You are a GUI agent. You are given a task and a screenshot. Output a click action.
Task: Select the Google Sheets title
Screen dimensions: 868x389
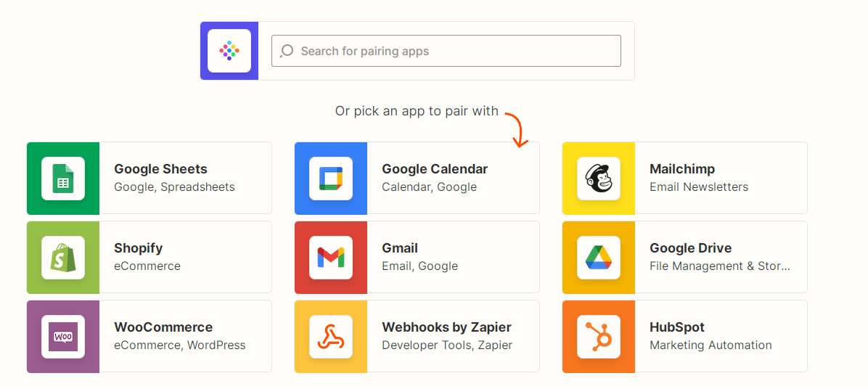pyautogui.click(x=160, y=169)
